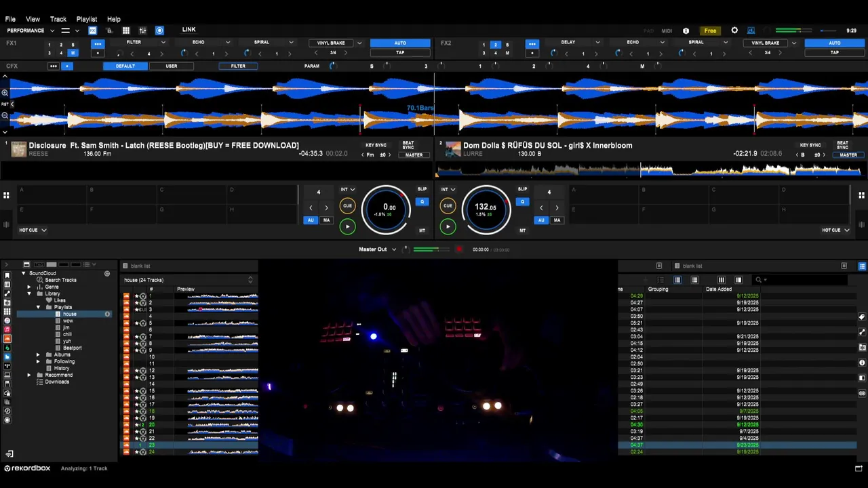Toggle FX1 AUTO beat mode
Screen dimensions: 868x488
pos(400,43)
